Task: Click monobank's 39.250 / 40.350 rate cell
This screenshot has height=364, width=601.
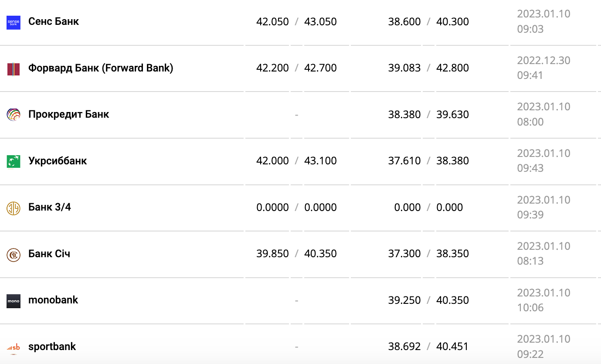Action: pyautogui.click(x=428, y=300)
